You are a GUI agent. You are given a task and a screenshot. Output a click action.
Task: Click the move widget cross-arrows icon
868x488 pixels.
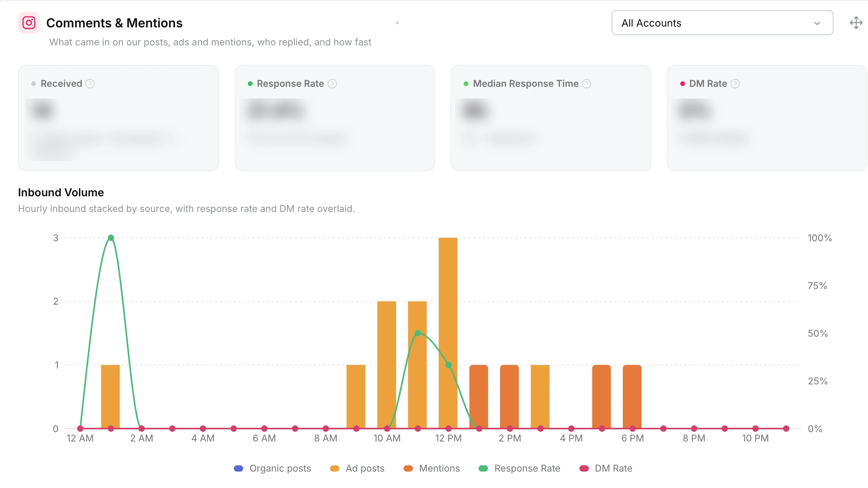856,23
